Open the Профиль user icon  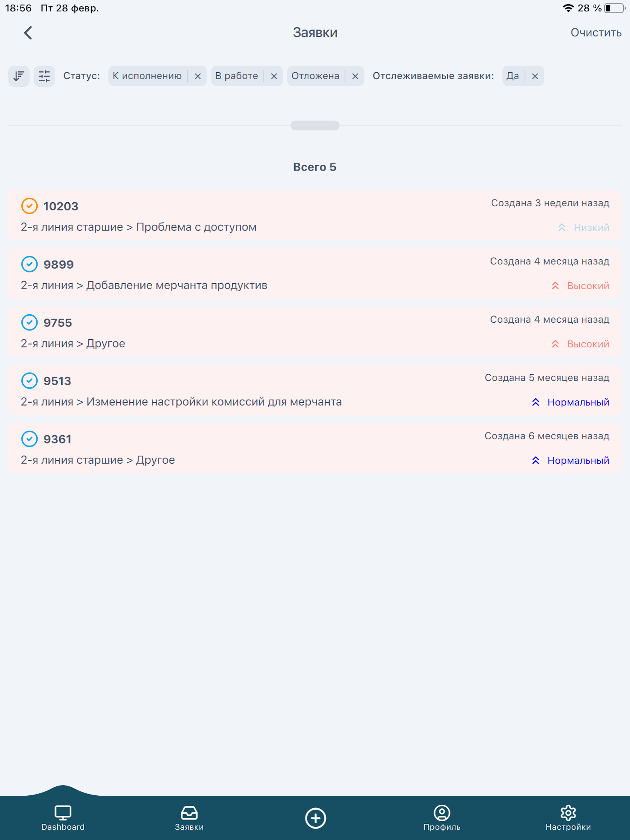(x=442, y=812)
